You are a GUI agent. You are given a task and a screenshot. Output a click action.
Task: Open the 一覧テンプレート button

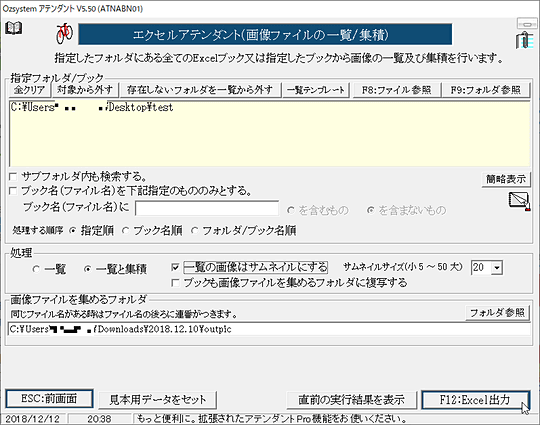point(316,90)
